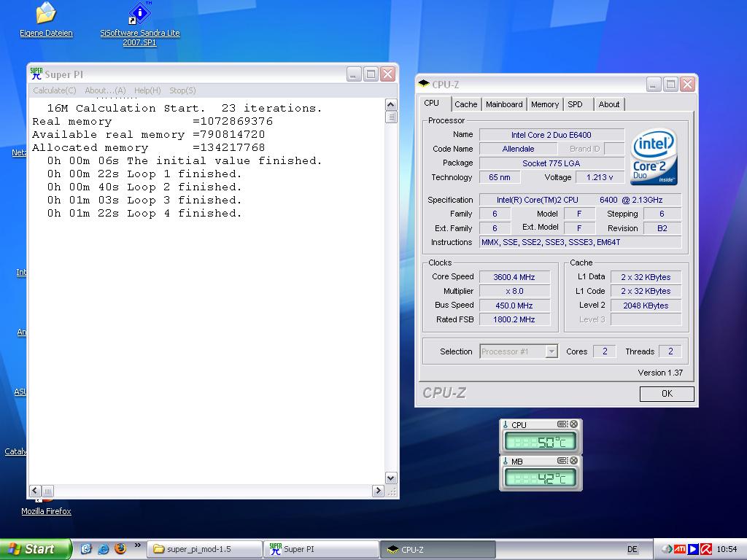This screenshot has height=560, width=747.
Task: Click the Super PI title bar icon
Action: pos(36,74)
